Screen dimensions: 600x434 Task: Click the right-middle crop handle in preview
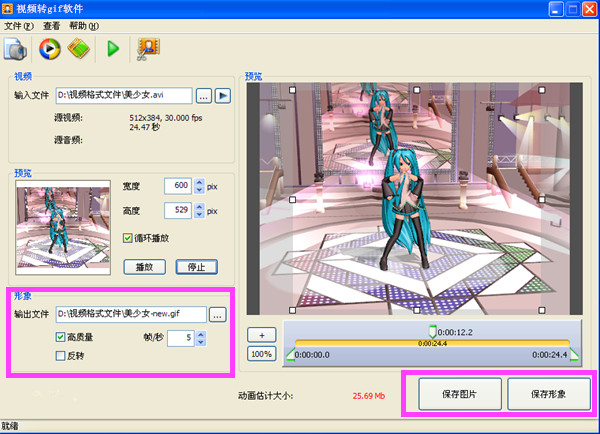[542, 200]
